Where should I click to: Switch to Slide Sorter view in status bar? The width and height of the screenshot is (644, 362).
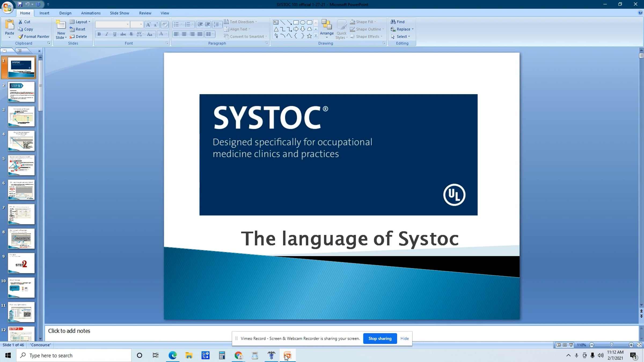[x=565, y=345]
